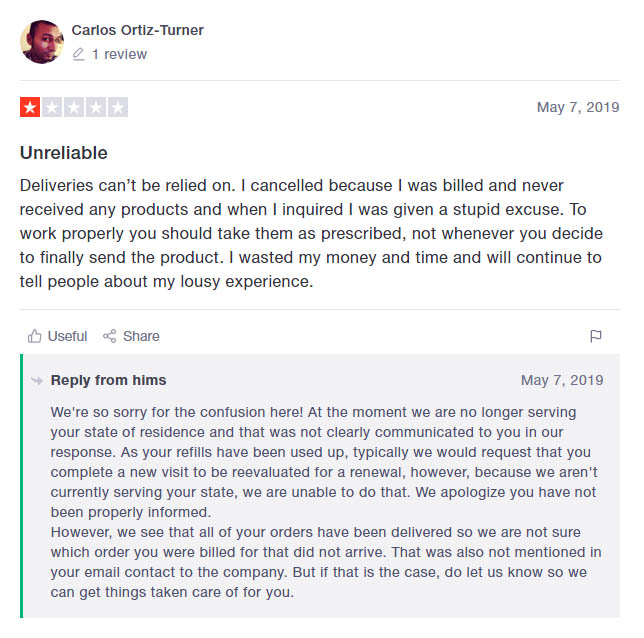Click the third grey rating star

coord(74,107)
